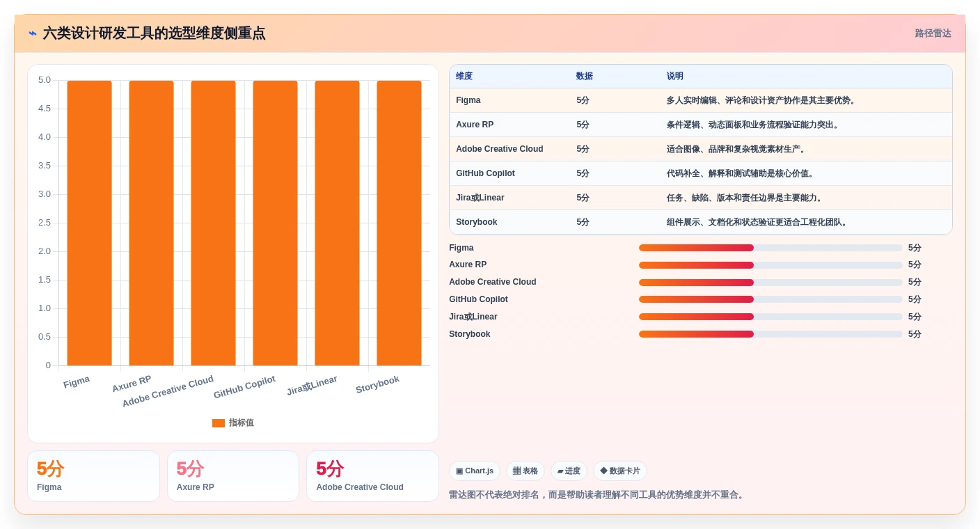Click the 路径雷达 label in header

[x=933, y=33]
